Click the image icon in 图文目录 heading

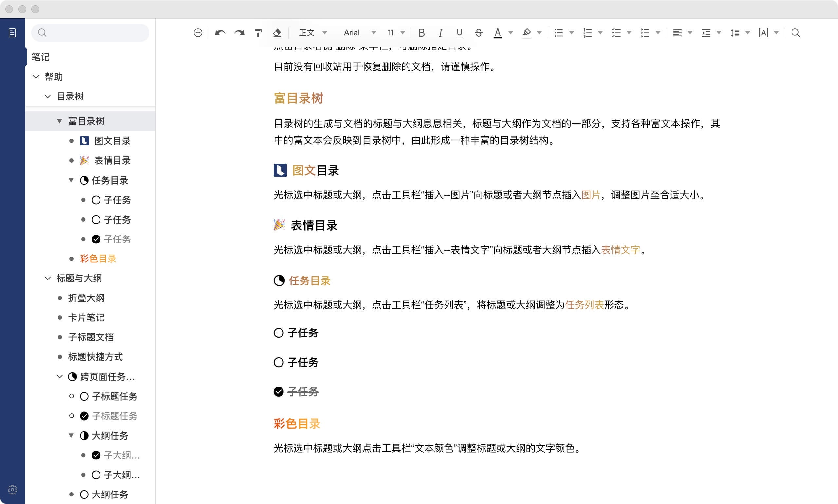coord(280,170)
